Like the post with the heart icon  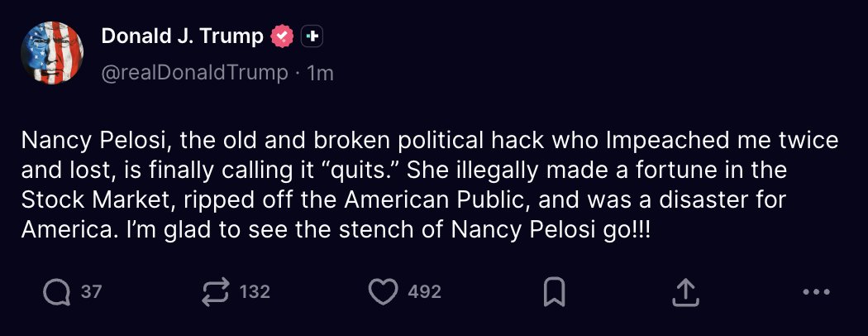381,291
